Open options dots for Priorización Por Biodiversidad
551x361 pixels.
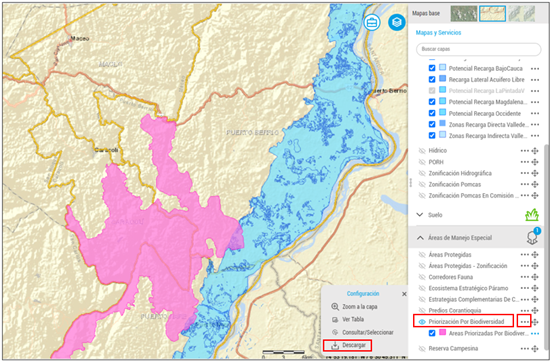pos(525,321)
